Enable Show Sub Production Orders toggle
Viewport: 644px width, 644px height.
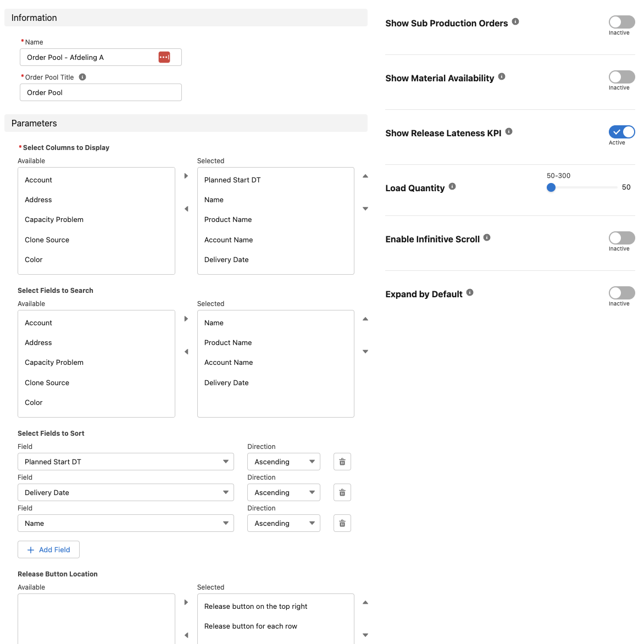(x=621, y=22)
